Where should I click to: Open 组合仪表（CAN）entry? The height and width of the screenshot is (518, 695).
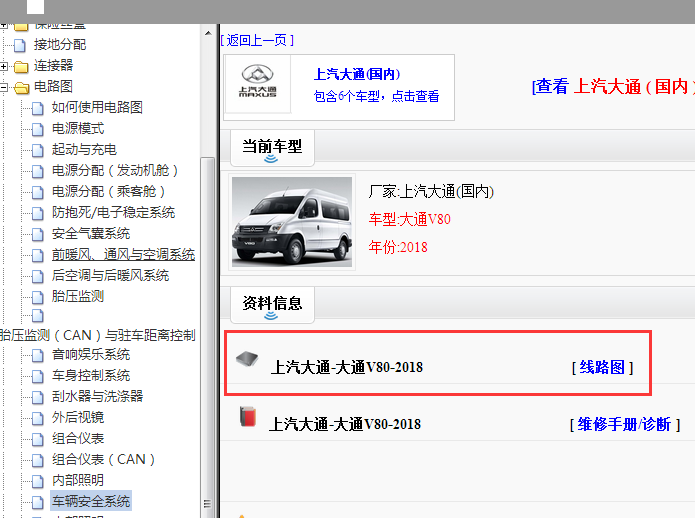(x=103, y=460)
